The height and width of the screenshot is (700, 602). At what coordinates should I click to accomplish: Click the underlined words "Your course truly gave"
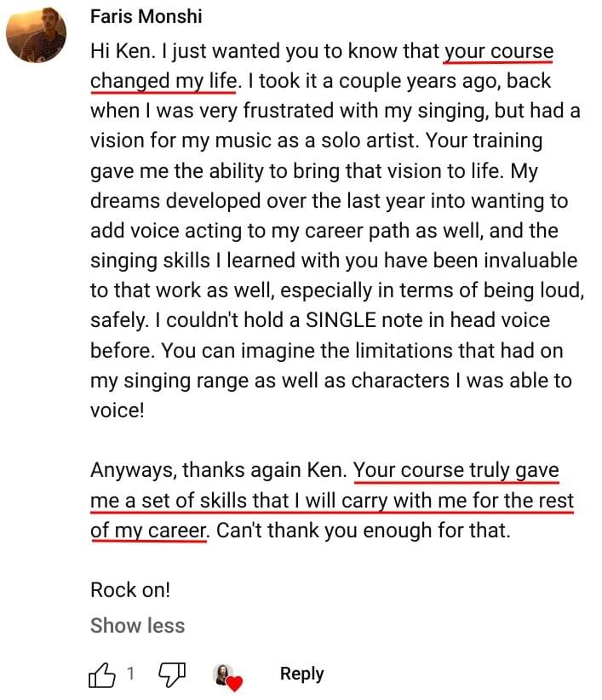click(x=456, y=470)
